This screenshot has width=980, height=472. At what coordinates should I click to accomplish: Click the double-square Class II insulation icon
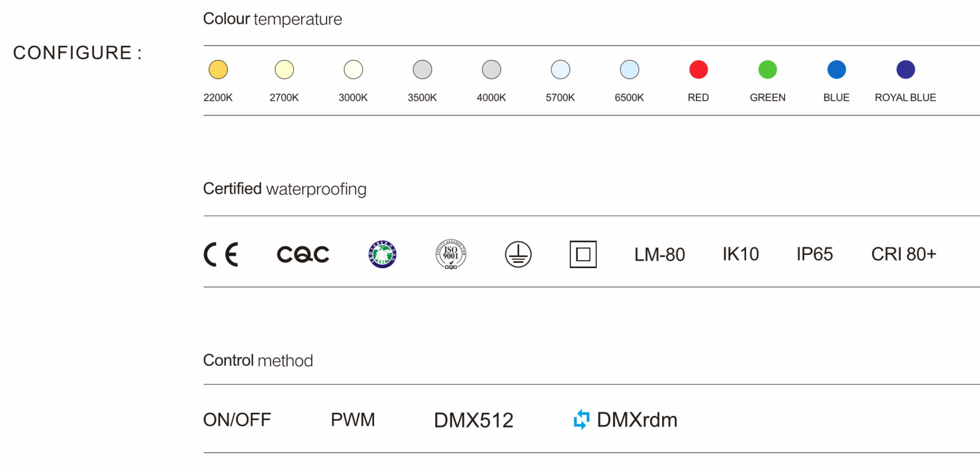point(583,254)
